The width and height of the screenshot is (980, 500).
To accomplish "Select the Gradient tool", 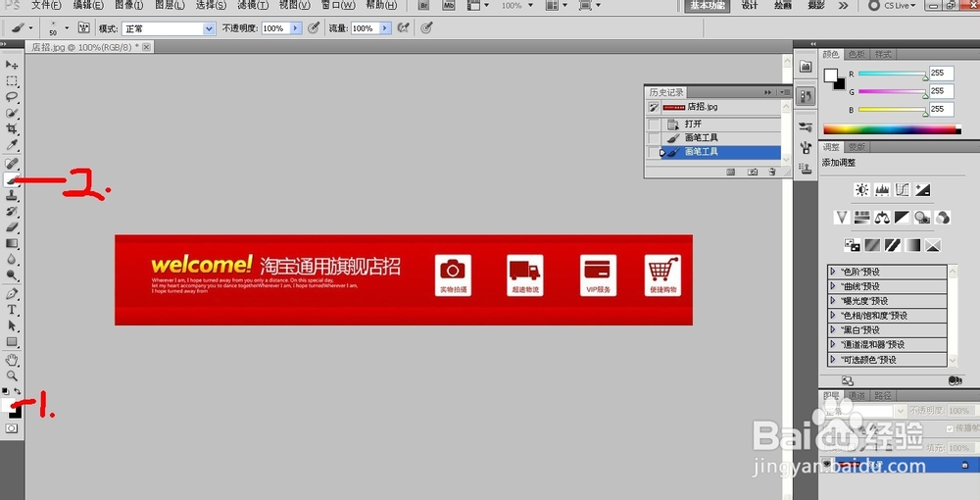I will click(12, 244).
